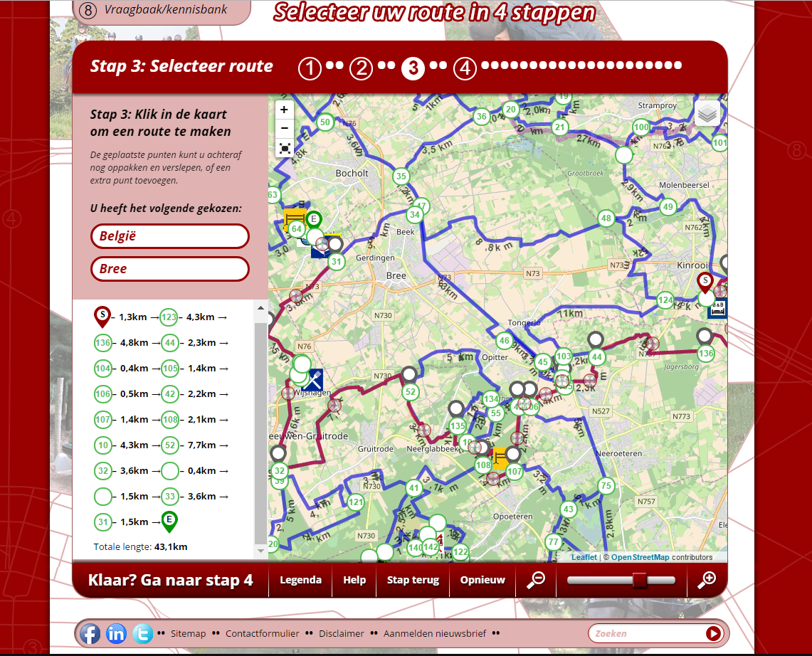The height and width of the screenshot is (656, 812).
Task: Click the magnifier minus zoom icon
Action: (x=536, y=580)
